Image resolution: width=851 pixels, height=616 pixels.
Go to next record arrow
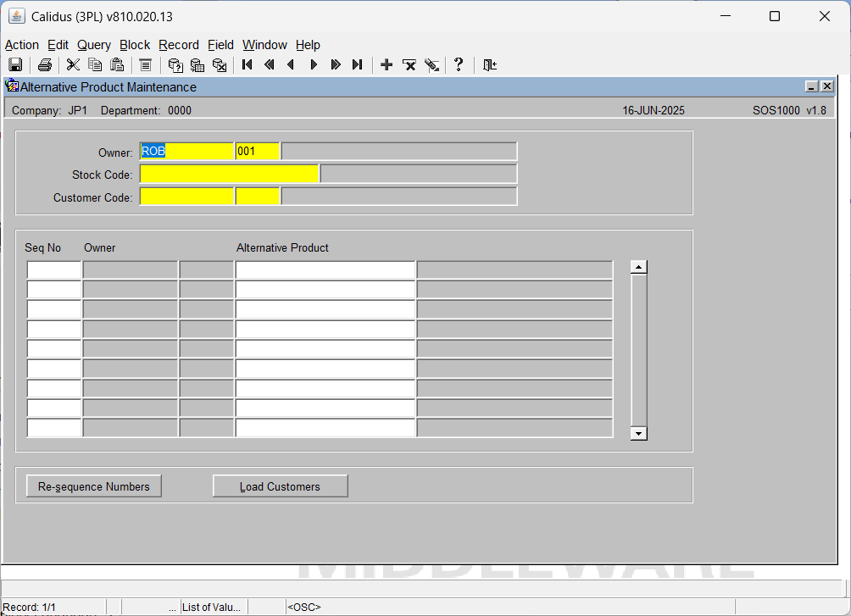tap(313, 65)
